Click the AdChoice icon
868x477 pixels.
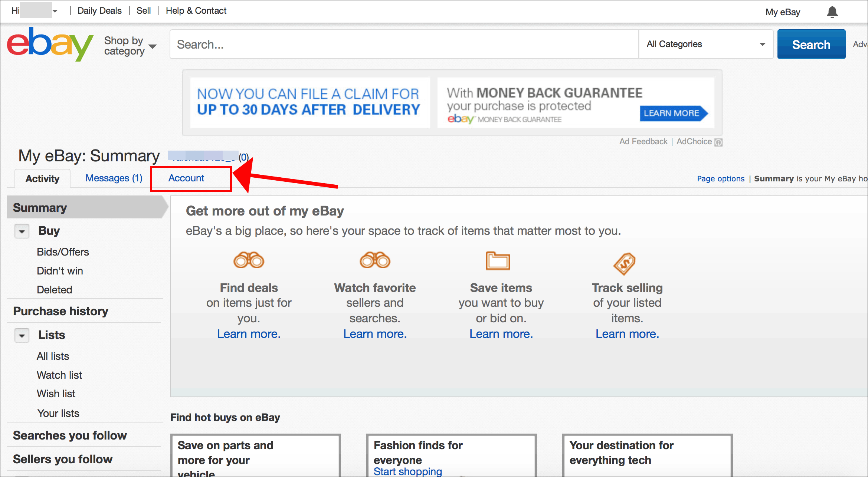click(x=718, y=142)
